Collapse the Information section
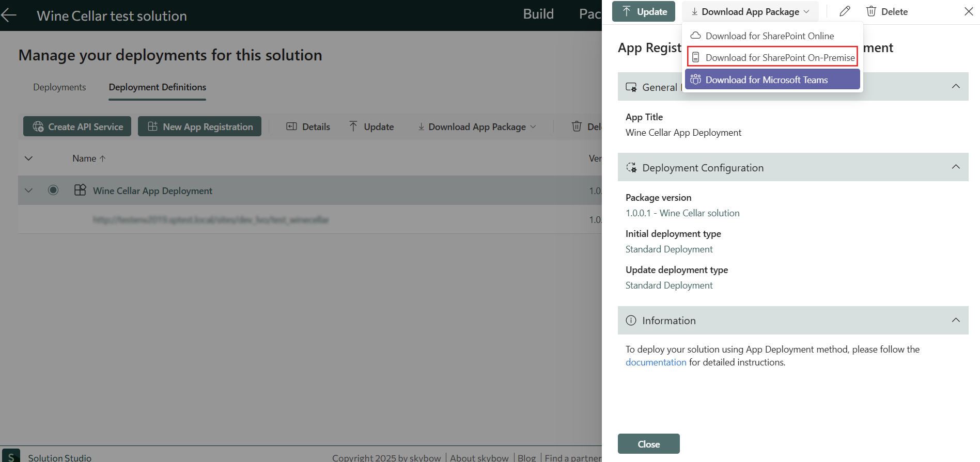 [956, 320]
